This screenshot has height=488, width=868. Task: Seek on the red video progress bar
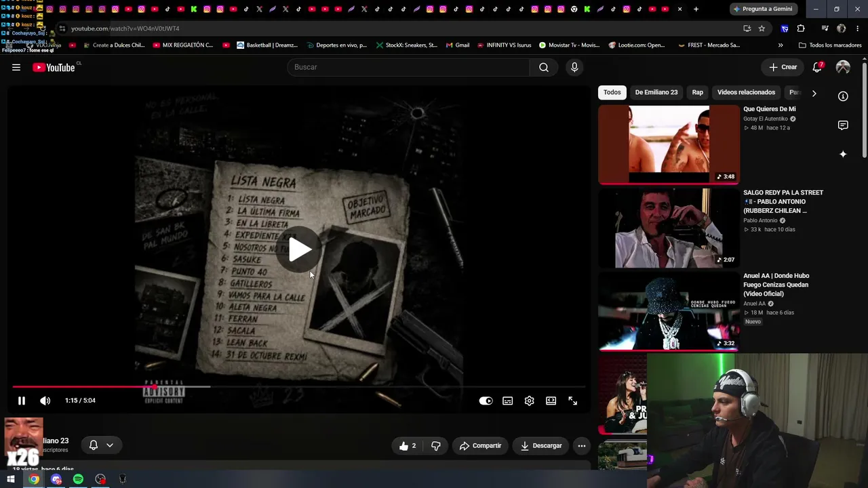tap(298, 386)
